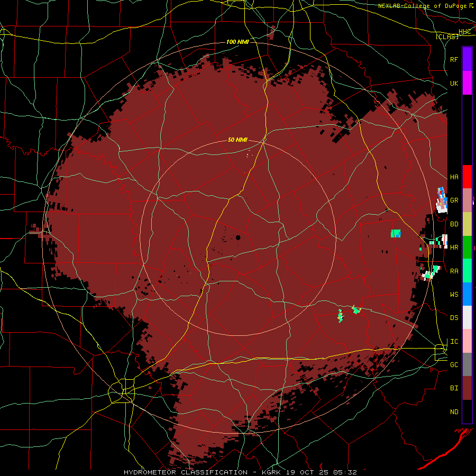This screenshot has width=476, height=476.
Task: Click the black radar site dot at center
Action: coord(238,237)
